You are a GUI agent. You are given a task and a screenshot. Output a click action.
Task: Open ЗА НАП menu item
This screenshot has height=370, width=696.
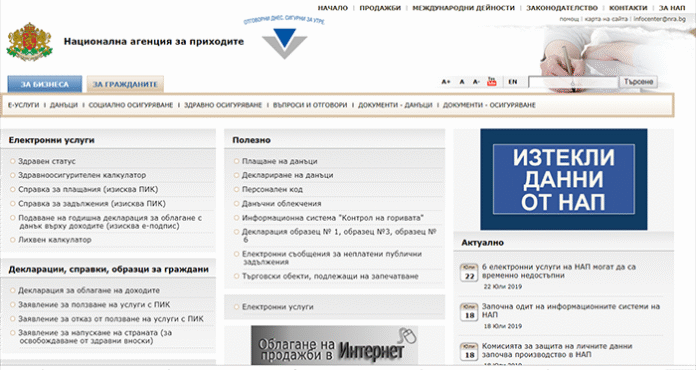(x=672, y=8)
